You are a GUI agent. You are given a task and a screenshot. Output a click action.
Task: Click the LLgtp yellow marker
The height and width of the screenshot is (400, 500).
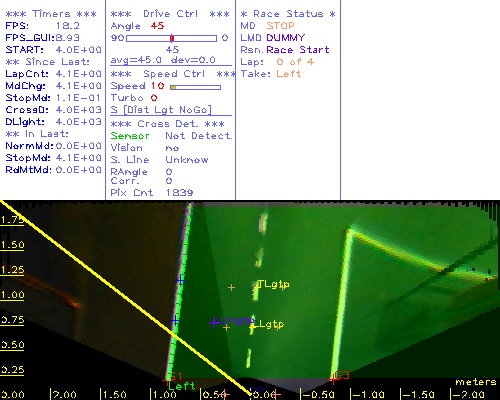[267, 324]
